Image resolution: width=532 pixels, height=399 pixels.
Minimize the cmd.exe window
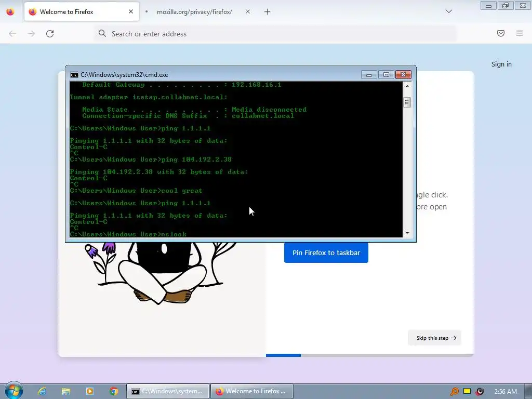point(369,75)
